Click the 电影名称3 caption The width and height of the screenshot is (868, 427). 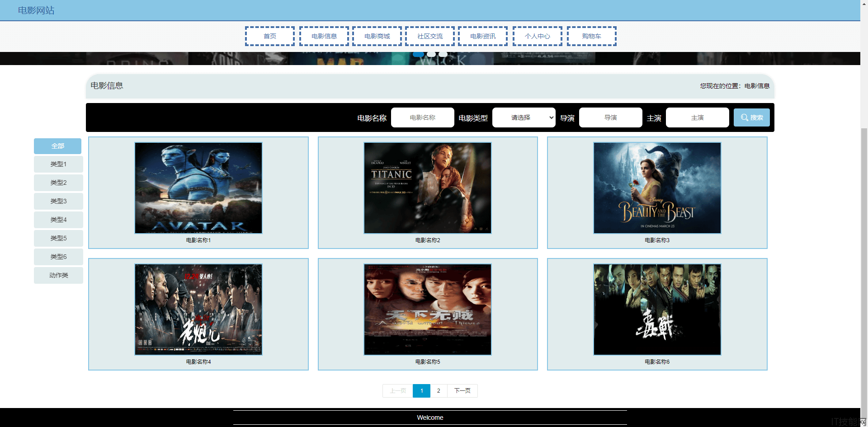(657, 240)
